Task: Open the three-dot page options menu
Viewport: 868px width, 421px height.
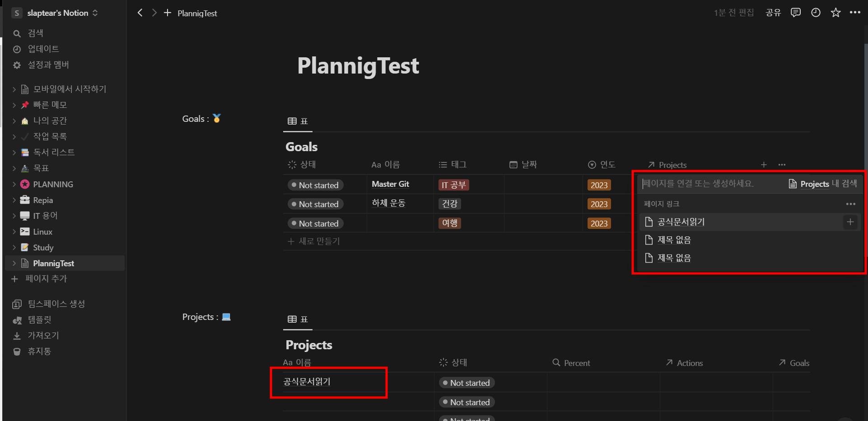Action: [855, 13]
